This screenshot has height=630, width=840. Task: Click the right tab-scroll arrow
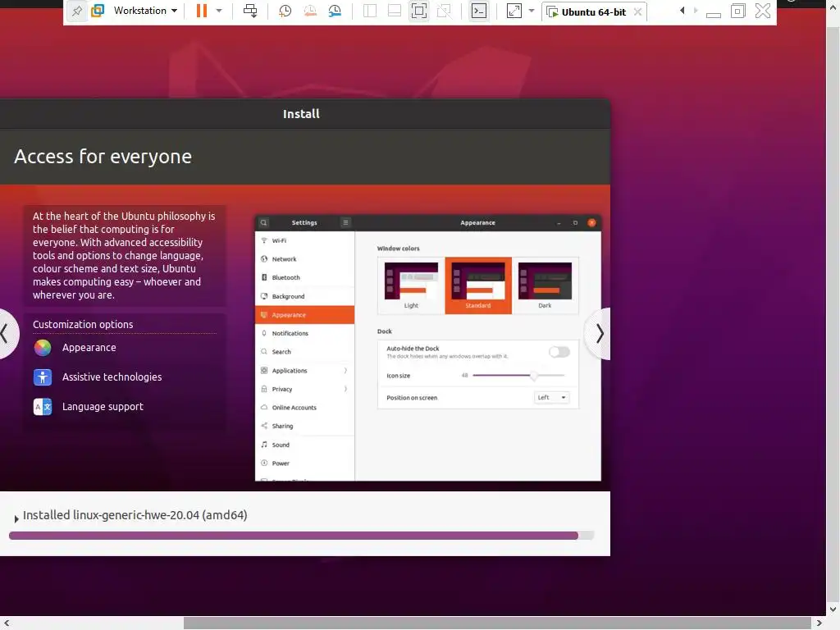(696, 11)
